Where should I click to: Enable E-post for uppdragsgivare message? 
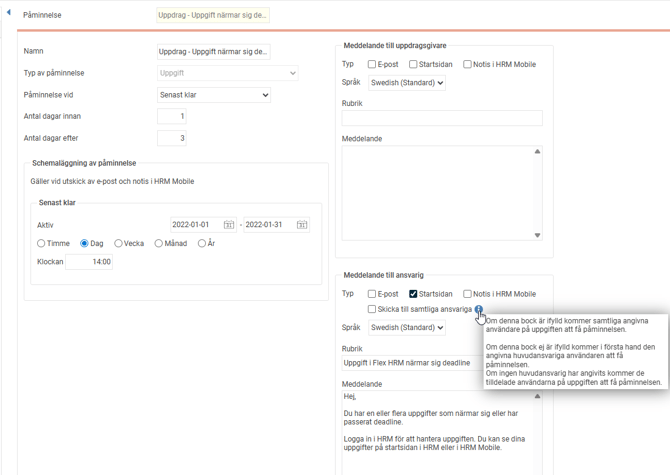(x=372, y=65)
